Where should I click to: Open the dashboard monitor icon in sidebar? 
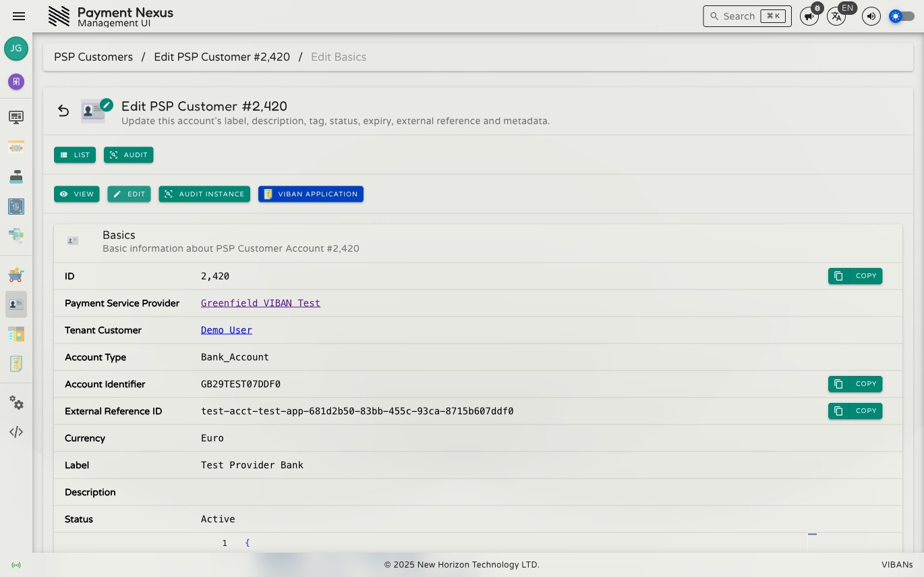(x=16, y=117)
